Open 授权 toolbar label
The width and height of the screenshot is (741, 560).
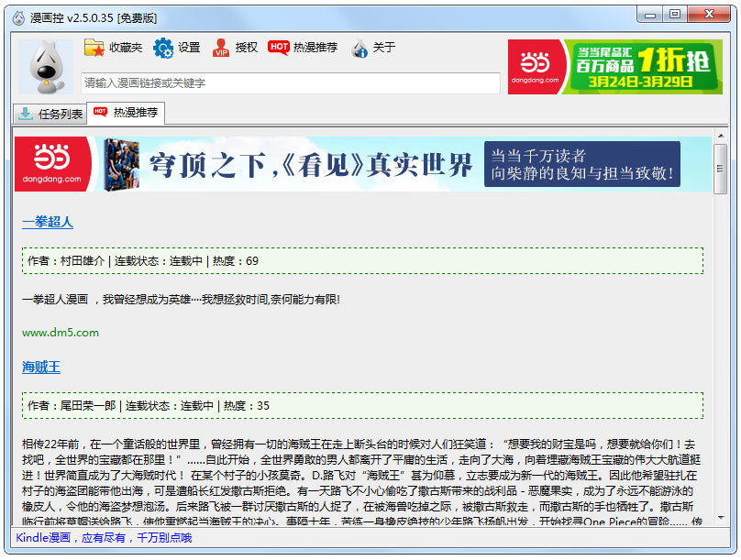tap(247, 48)
